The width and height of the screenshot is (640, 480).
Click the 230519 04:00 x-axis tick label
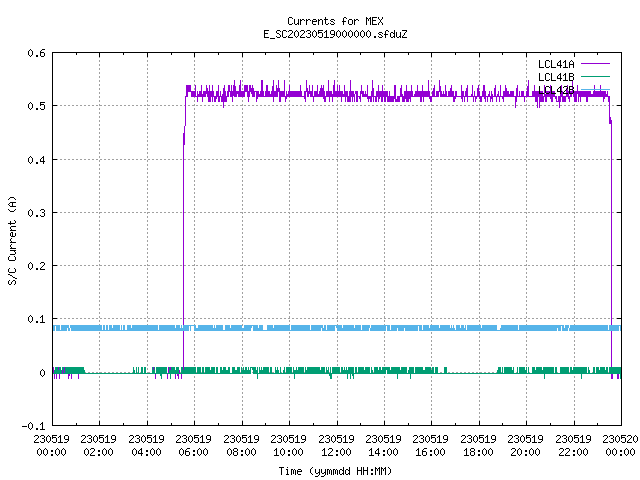146,446
